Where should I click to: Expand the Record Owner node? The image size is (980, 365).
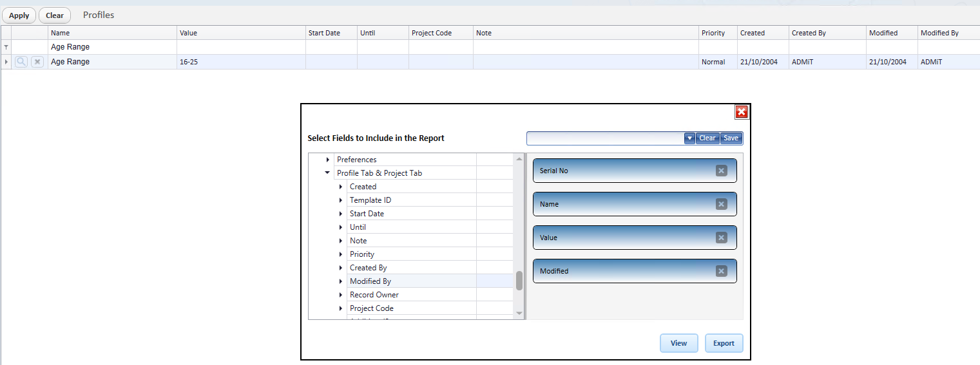point(340,295)
